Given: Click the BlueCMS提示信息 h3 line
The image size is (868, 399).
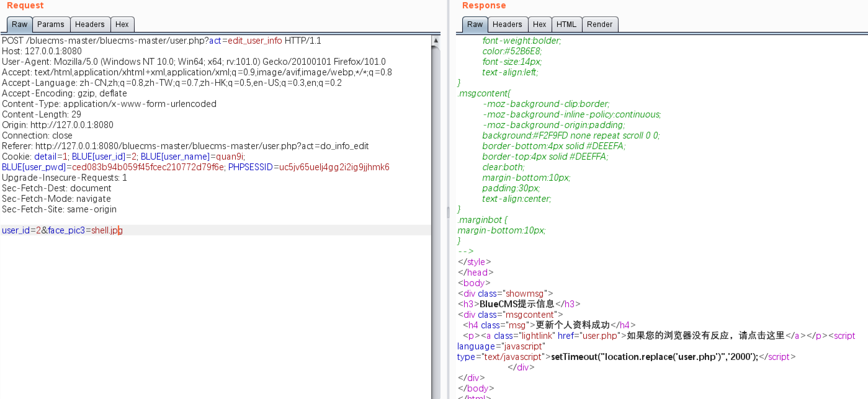Looking at the screenshot, I should click(519, 304).
